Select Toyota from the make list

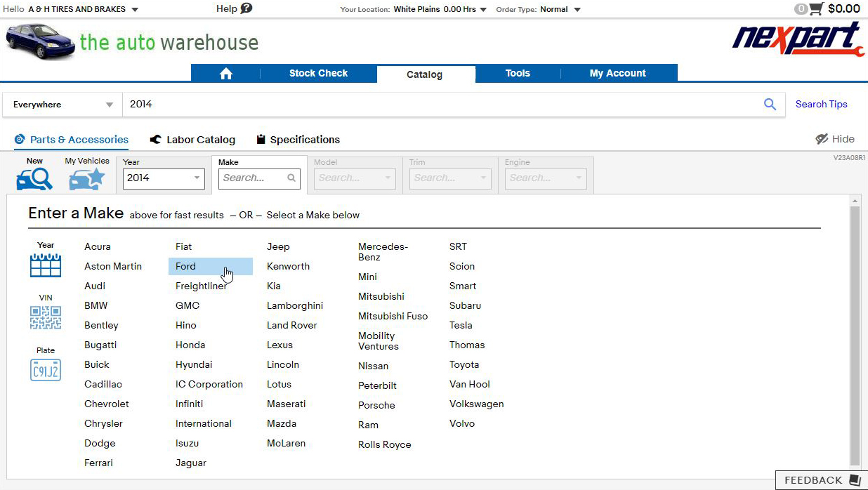[464, 364]
